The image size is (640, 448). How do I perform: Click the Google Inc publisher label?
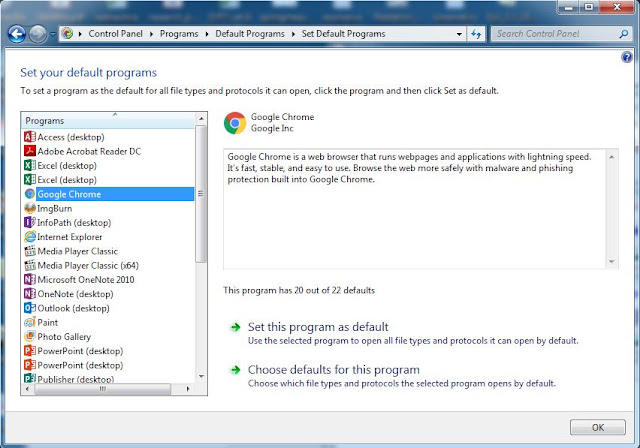(272, 128)
